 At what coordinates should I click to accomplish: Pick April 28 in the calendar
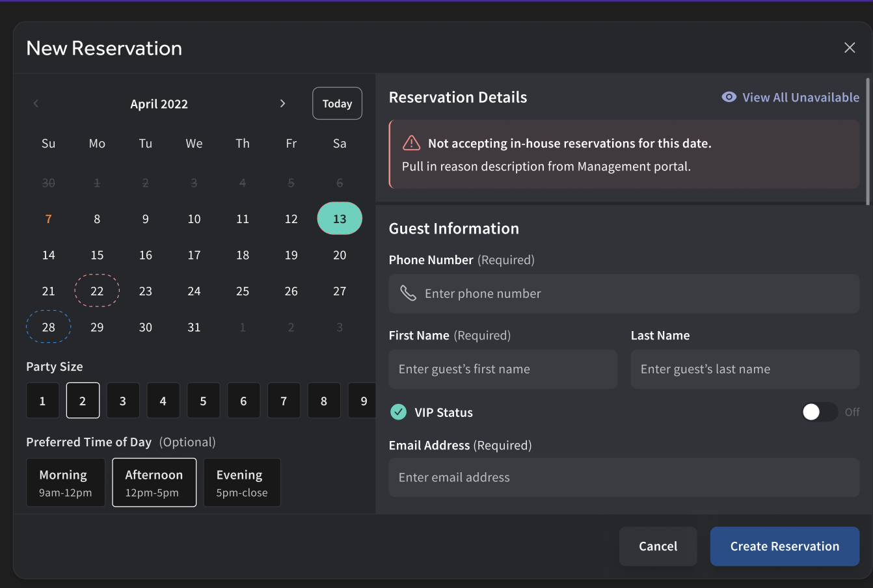click(49, 327)
